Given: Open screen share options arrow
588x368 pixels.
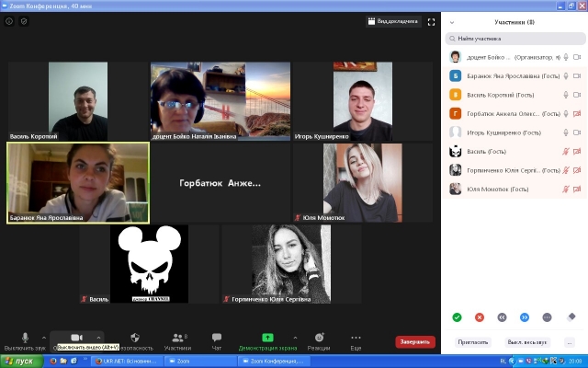Looking at the screenshot, I should point(295,338).
